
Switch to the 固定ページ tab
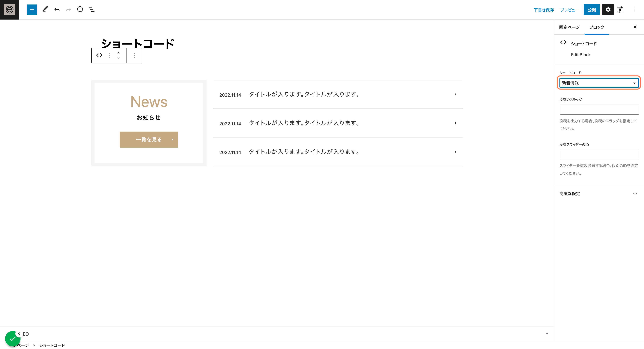point(569,27)
